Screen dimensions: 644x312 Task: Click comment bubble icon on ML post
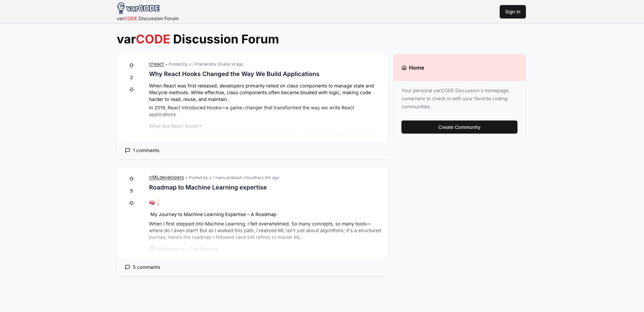pos(128,267)
